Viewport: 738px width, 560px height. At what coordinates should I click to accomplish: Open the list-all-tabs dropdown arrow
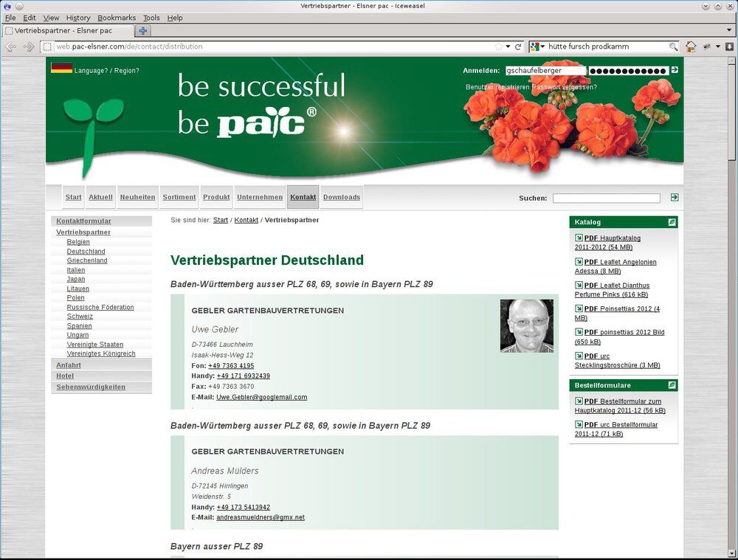point(728,30)
